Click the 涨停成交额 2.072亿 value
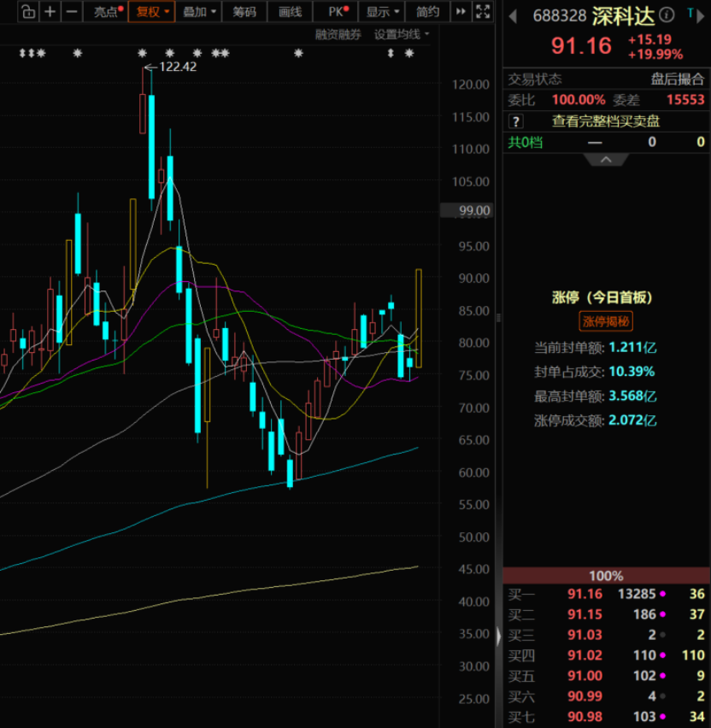 tap(632, 420)
